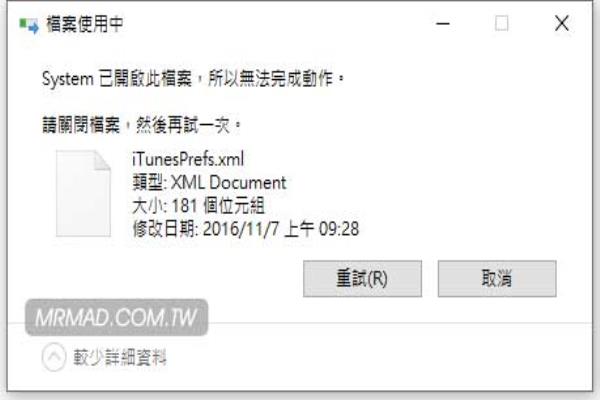600x400 pixels.
Task: Click the MRMAD.COM.TW watermark badge
Action: coord(117,318)
